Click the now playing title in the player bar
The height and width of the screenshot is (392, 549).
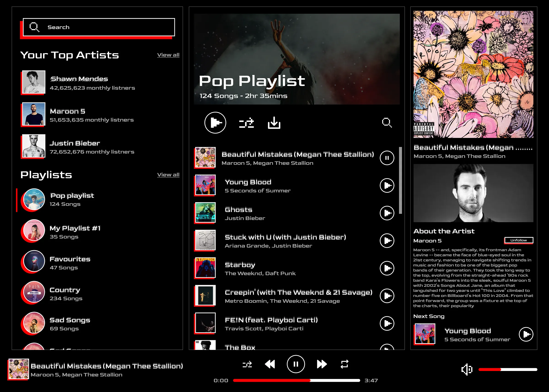pos(107,366)
